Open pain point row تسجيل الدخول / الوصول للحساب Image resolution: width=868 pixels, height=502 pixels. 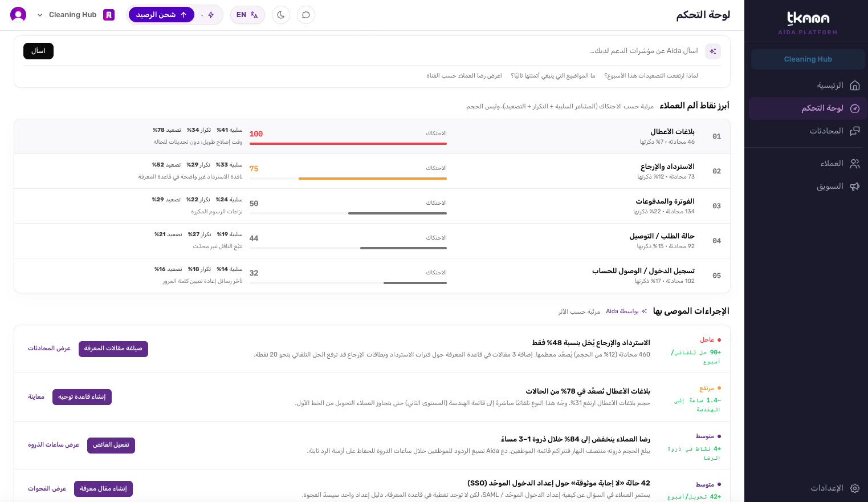[372, 276]
